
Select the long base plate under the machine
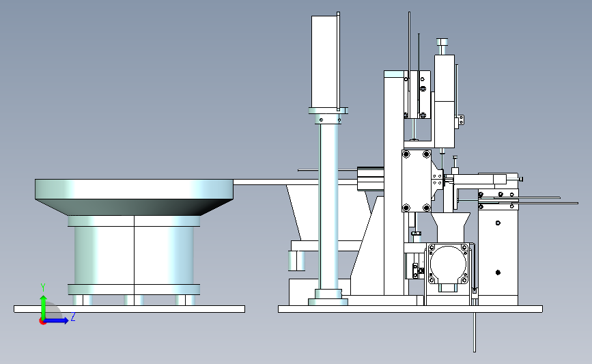pos(410,309)
